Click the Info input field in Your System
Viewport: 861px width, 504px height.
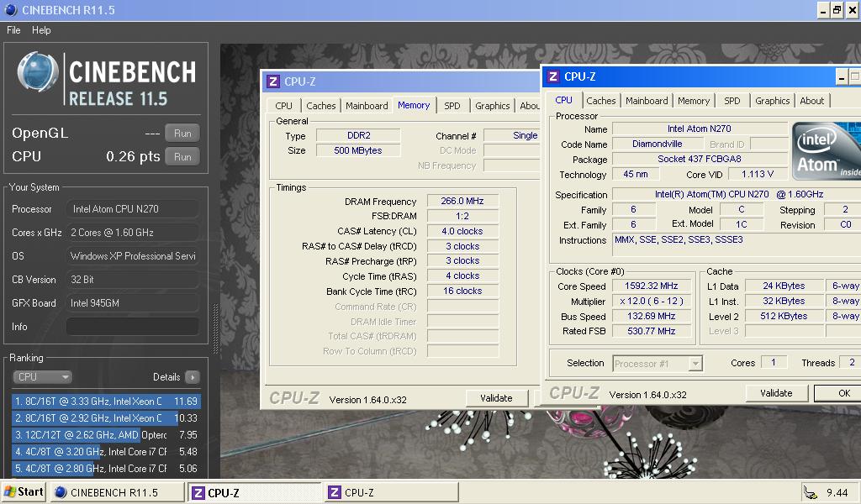tap(132, 326)
